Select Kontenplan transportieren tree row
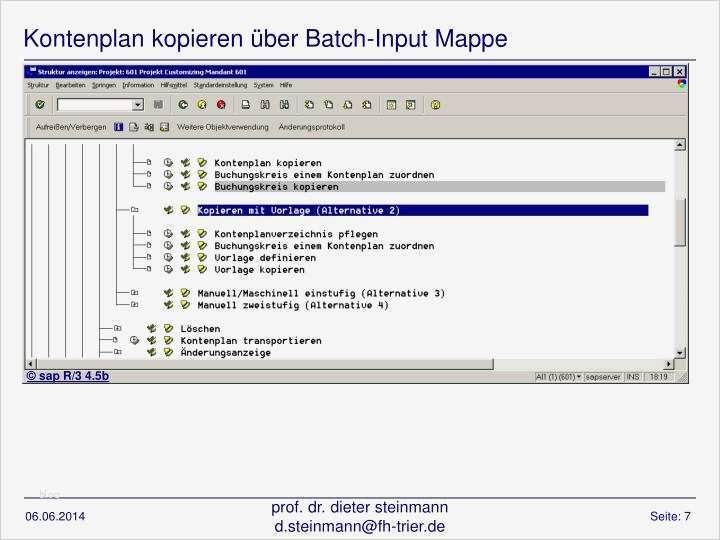Screen dimensions: 720x540 click(251, 340)
